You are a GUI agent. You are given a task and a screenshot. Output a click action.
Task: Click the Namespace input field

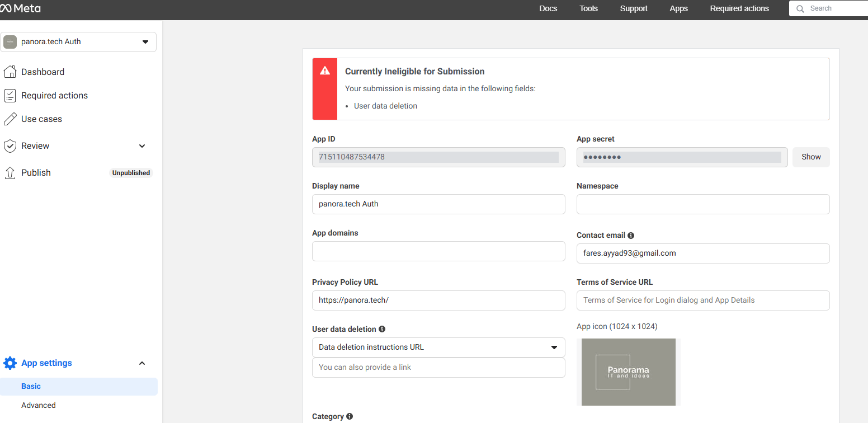(x=703, y=204)
